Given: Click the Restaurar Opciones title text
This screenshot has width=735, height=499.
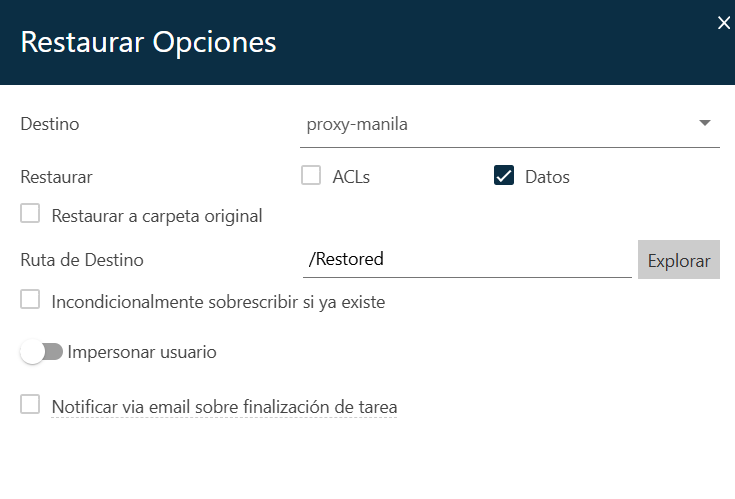Looking at the screenshot, I should (148, 43).
